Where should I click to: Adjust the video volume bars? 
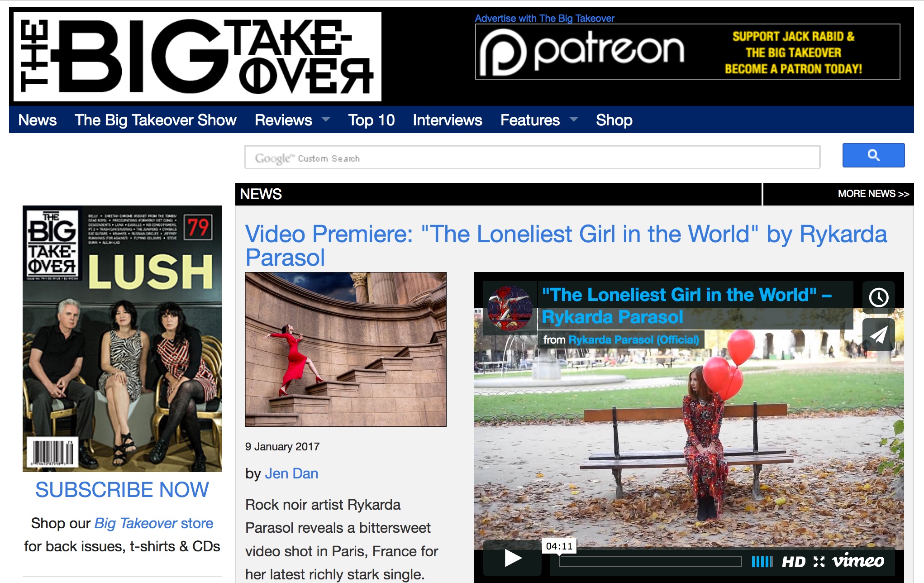(762, 562)
